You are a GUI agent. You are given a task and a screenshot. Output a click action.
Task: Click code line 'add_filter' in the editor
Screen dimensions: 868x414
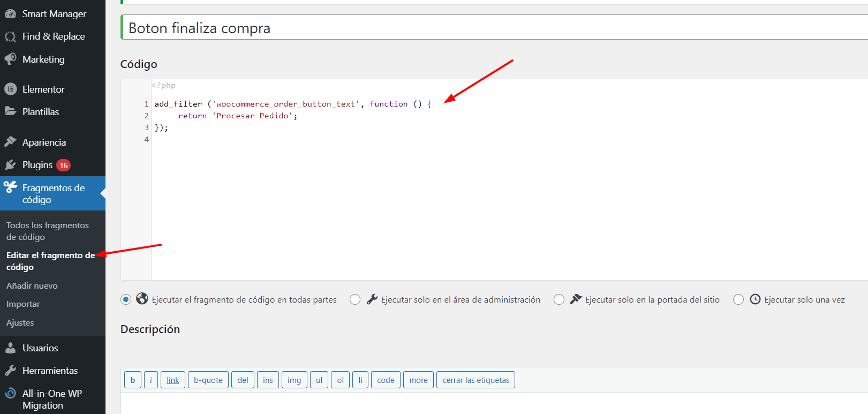point(293,104)
